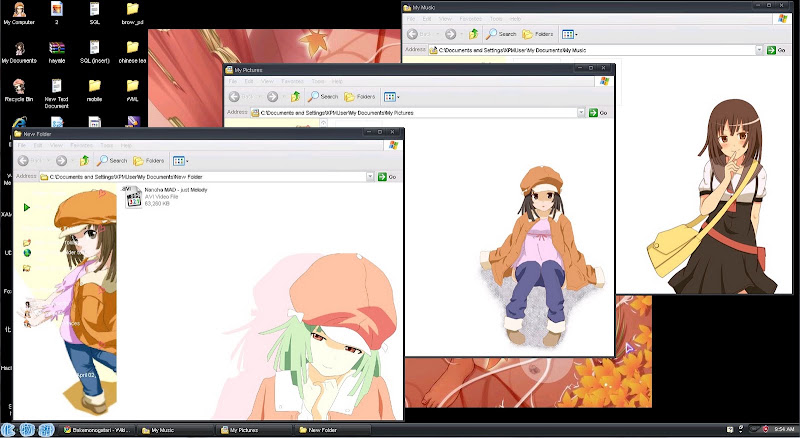The image size is (800, 438).
Task: Click Go button in New Folder window
Action: point(387,177)
